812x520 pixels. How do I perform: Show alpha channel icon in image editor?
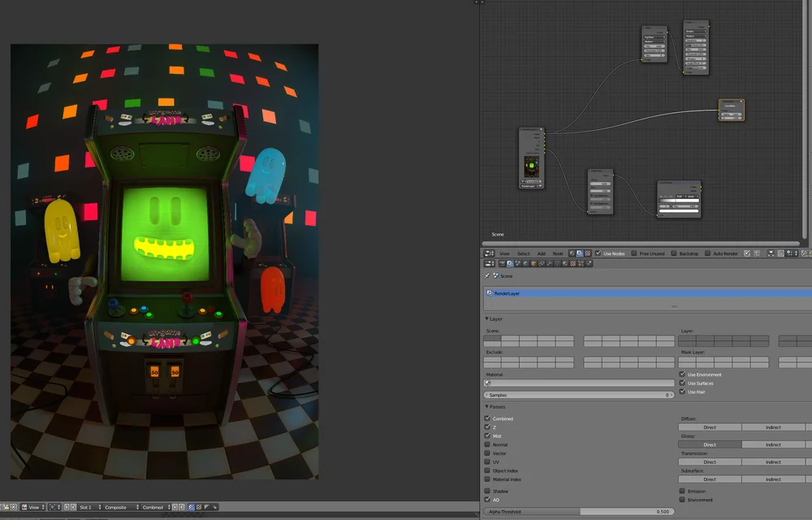pyautogui.click(x=206, y=507)
